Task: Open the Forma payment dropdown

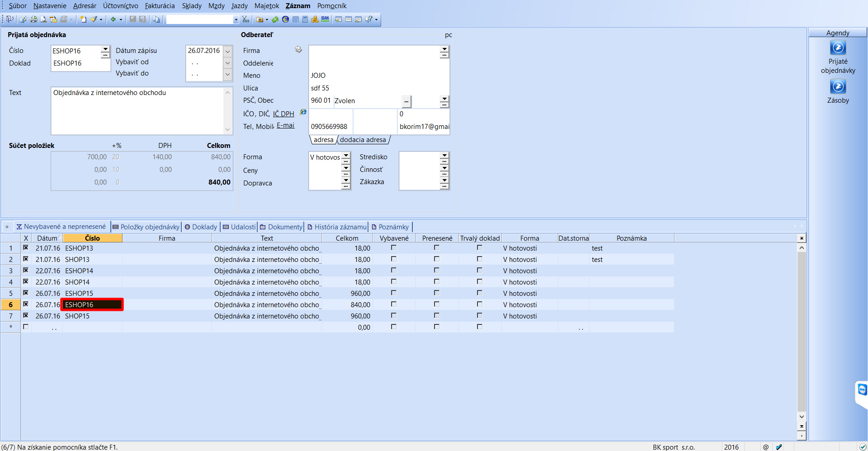Action: click(346, 155)
